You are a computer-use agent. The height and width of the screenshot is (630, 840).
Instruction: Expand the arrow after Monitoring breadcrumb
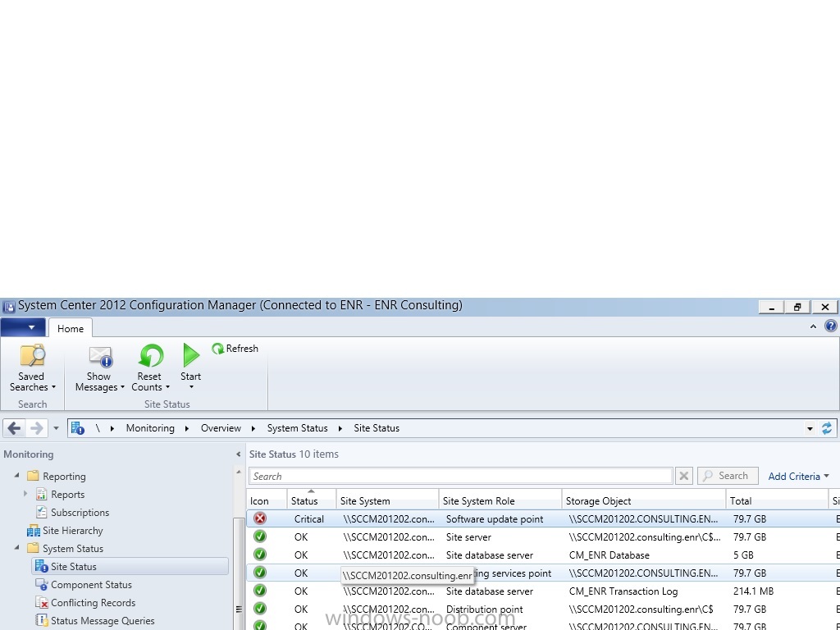tap(187, 428)
